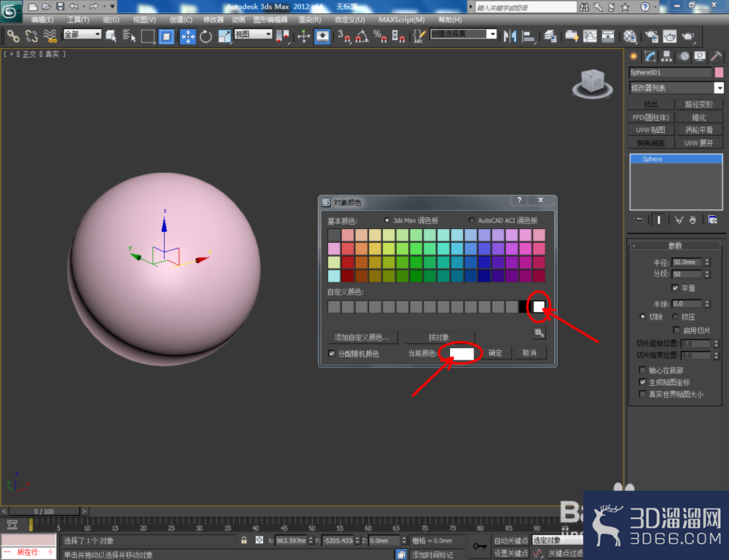The height and width of the screenshot is (560, 729).
Task: Select the Select and Move tool
Action: pyautogui.click(x=188, y=36)
